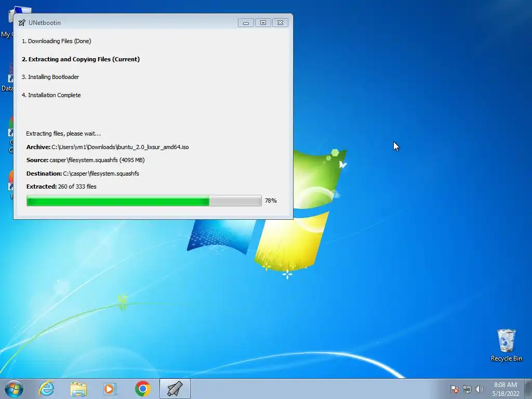Click the volume speaker tray icon
The height and width of the screenshot is (399, 532).
point(479,389)
